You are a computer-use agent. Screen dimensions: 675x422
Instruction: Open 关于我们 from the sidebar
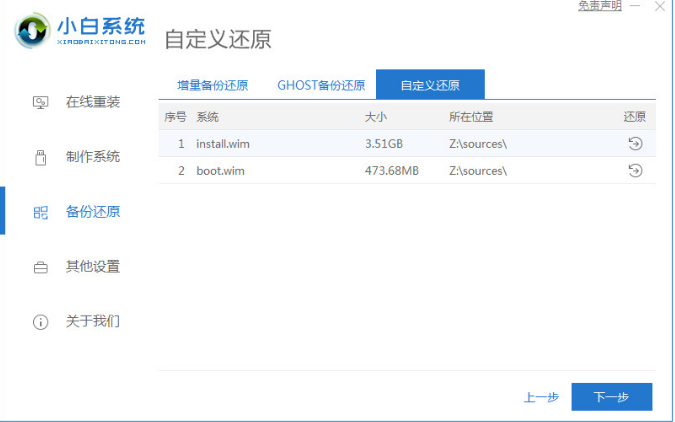click(93, 321)
